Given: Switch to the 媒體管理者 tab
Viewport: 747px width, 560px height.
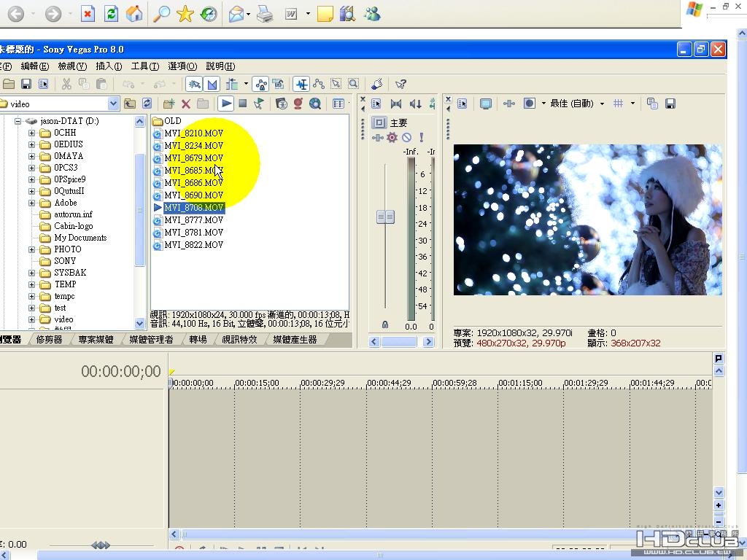Looking at the screenshot, I should (151, 340).
